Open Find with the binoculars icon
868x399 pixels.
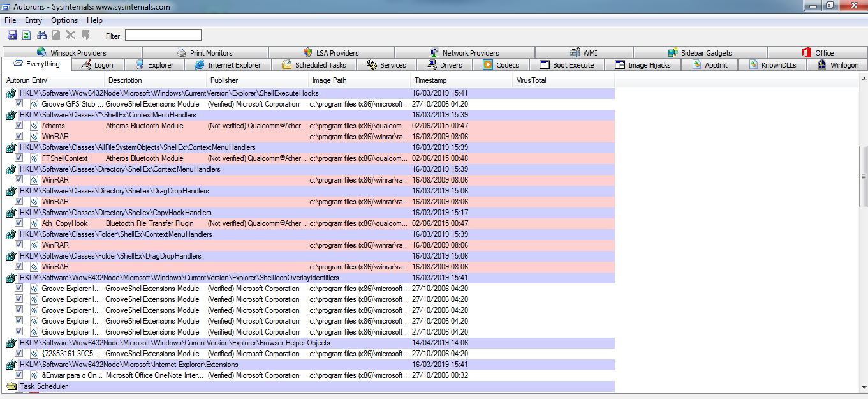point(42,35)
